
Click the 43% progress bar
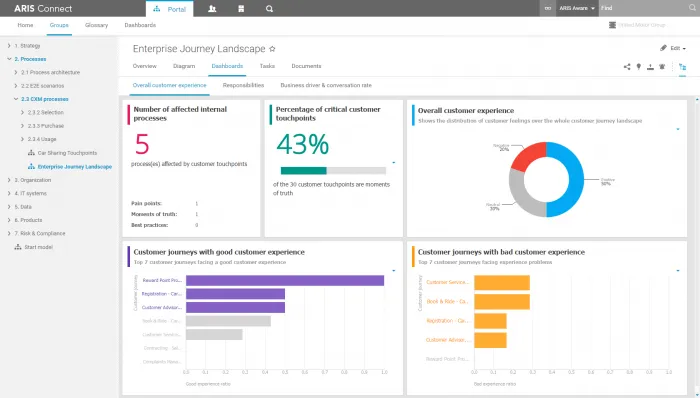click(x=333, y=170)
